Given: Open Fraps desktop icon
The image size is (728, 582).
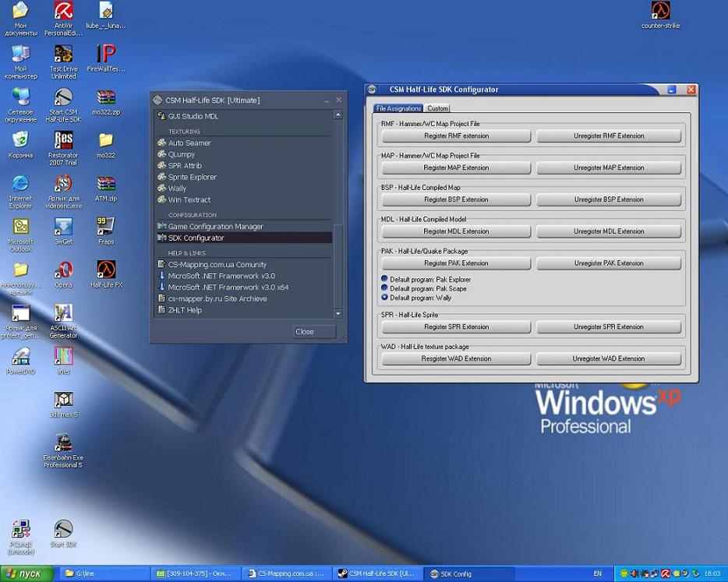Looking at the screenshot, I should tap(106, 231).
